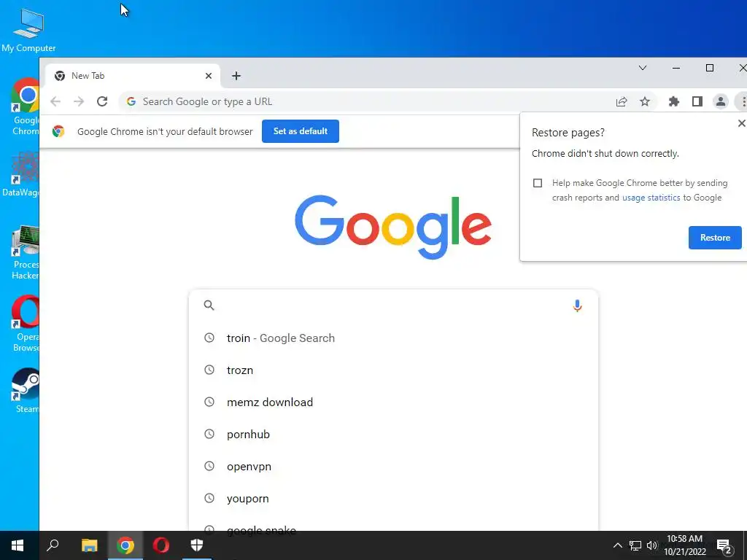The height and width of the screenshot is (560, 747).
Task: Choose the 'openvpn' suggestion
Action: [x=393, y=467]
